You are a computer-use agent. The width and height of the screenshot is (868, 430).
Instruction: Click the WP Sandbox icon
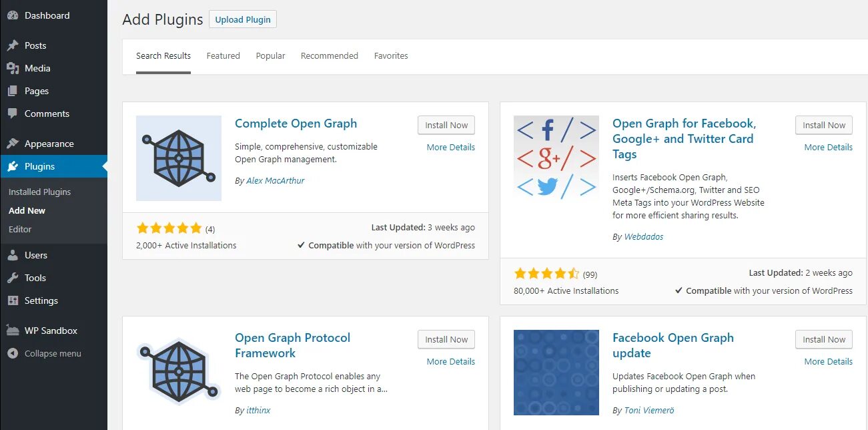[x=13, y=331]
